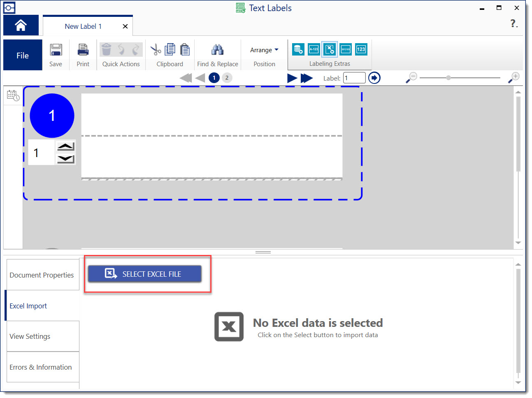Click the Label number input field

click(x=354, y=78)
